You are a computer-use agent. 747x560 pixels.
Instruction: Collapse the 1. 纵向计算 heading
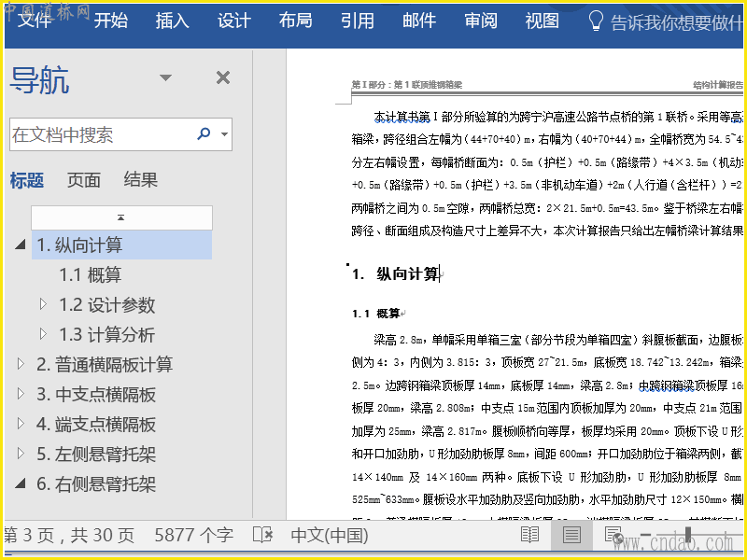pos(20,245)
